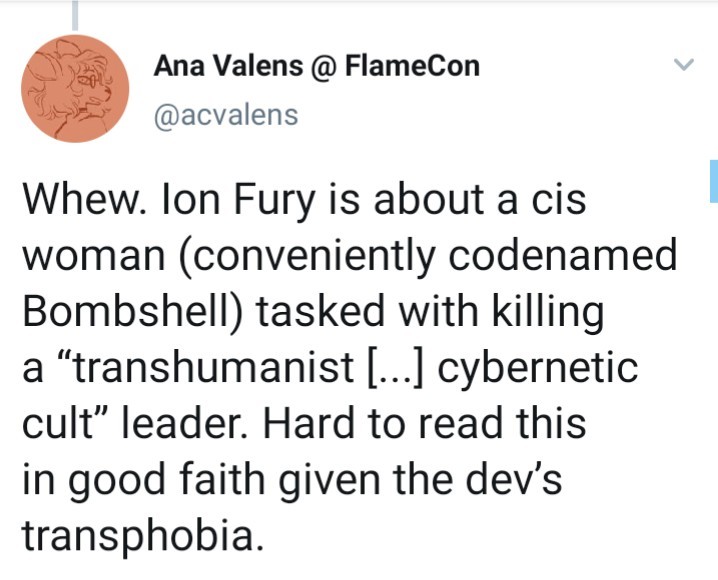
Task: Click the word "transphobia" at tweet end
Action: (x=142, y=537)
